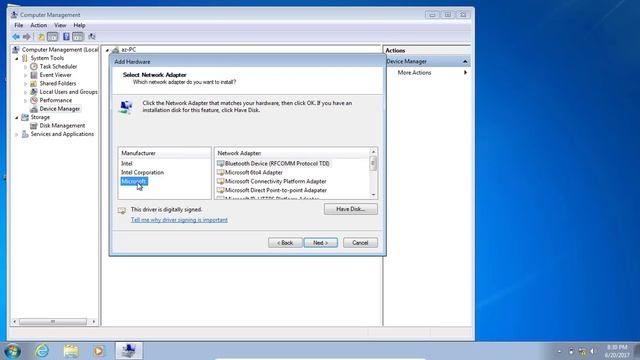Image resolution: width=640 pixels, height=360 pixels.
Task: Select Intel Corporation manufacturer
Action: coord(142,172)
